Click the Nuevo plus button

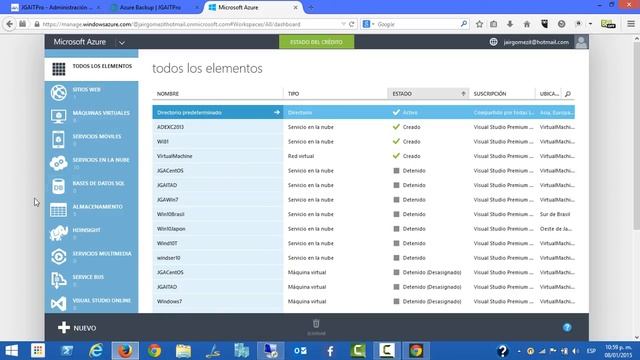click(x=77, y=328)
